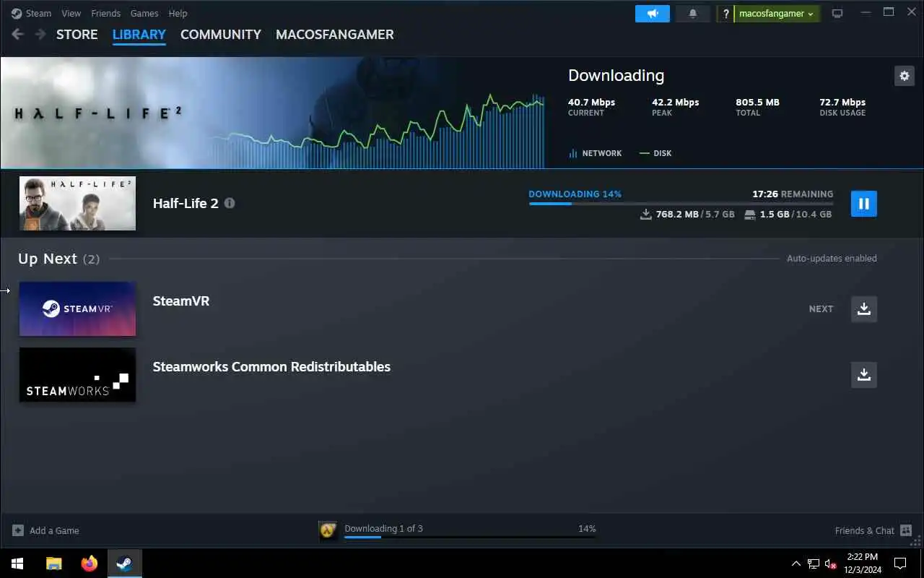Open the notifications bell
Image resolution: width=924 pixels, height=578 pixels.
693,14
